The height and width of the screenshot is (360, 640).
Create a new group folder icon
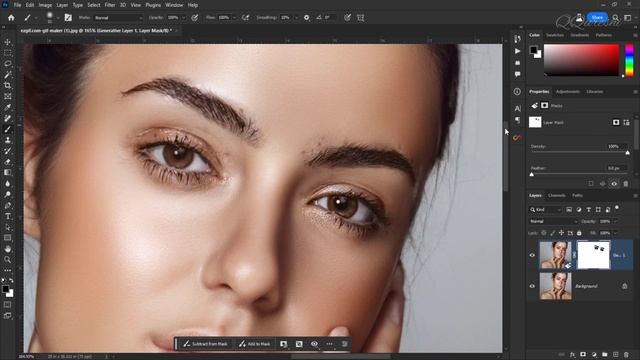click(604, 355)
